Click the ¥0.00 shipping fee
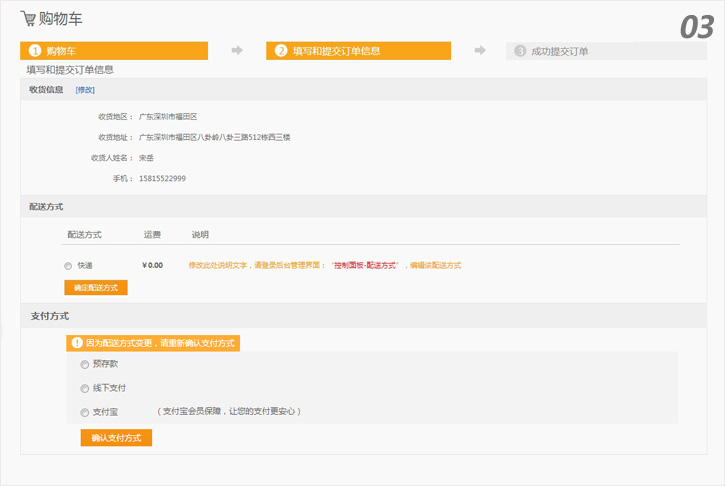The height and width of the screenshot is (486, 725). pyautogui.click(x=152, y=266)
